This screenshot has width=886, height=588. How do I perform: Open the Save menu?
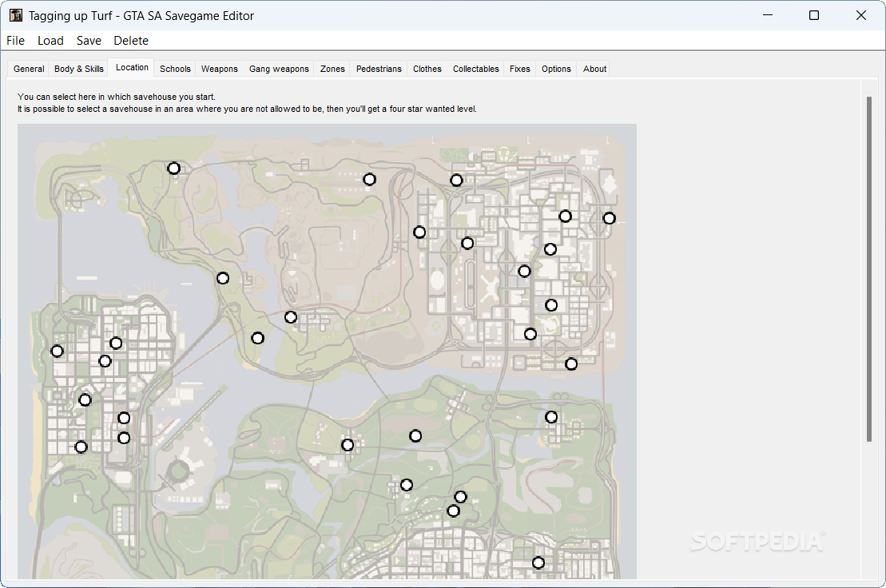pos(89,41)
